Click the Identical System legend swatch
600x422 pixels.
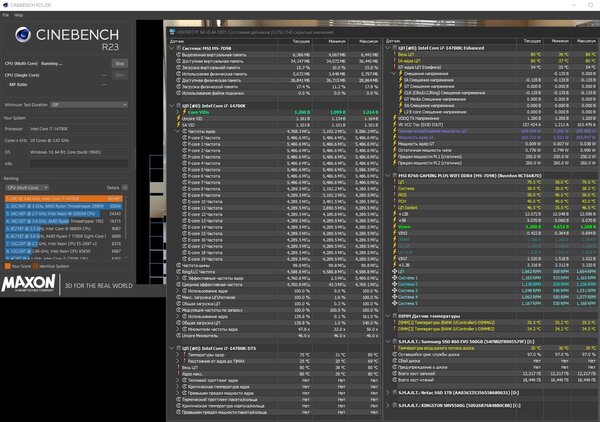[x=36, y=266]
